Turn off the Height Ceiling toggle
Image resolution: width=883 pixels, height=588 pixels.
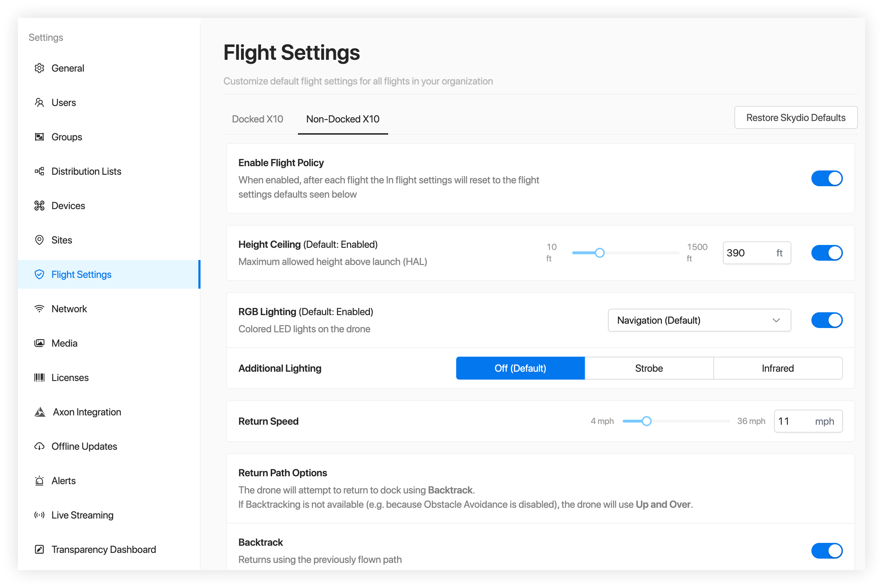coord(826,253)
